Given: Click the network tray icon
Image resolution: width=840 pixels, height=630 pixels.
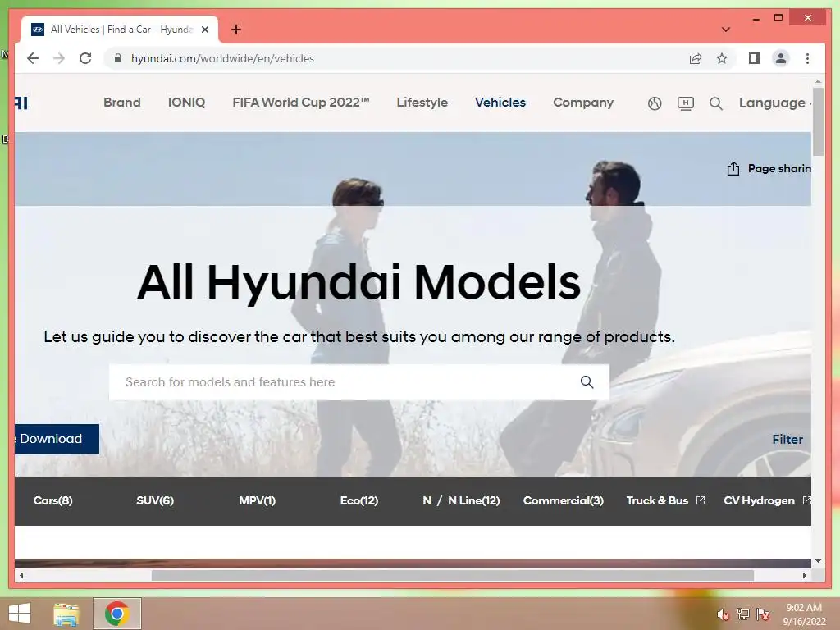Looking at the screenshot, I should (743, 614).
